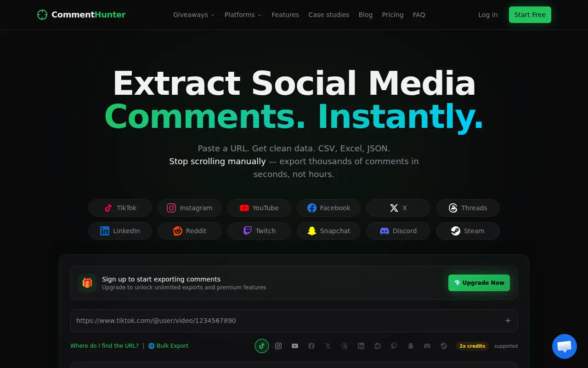Click the small Twitch icon under URL field
588x368 pixels.
[x=394, y=346]
